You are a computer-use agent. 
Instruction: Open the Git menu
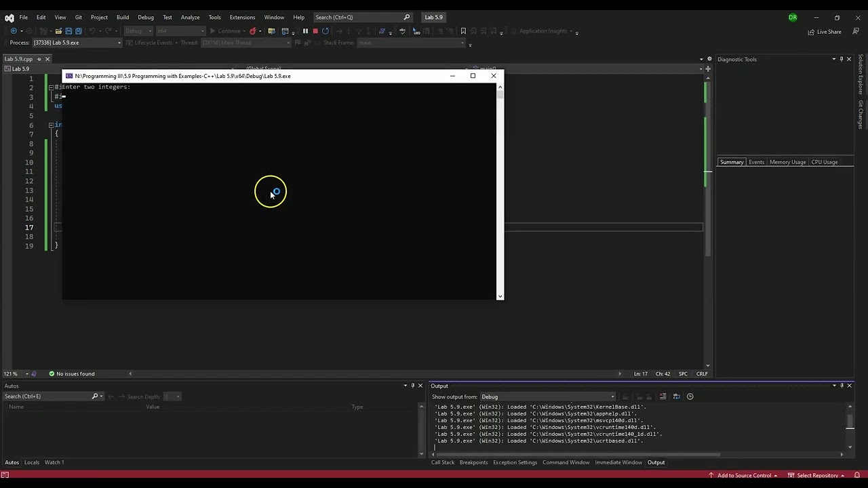(79, 18)
